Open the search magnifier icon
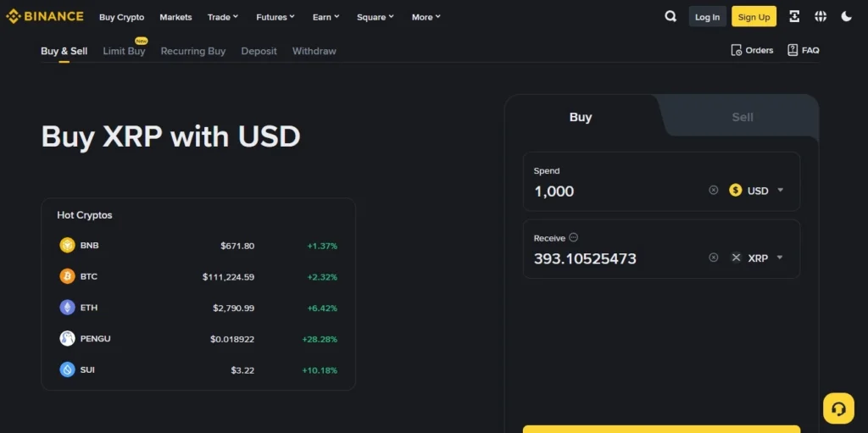This screenshot has width=868, height=433. tap(670, 17)
